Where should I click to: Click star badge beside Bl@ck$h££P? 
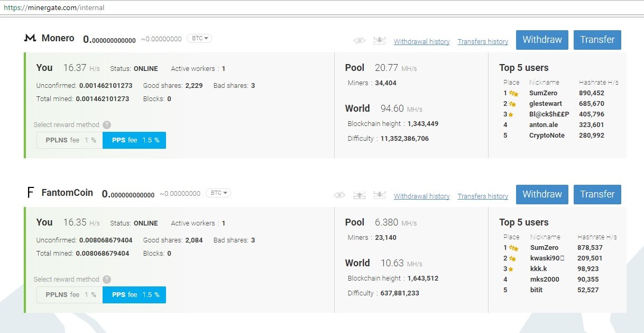pyautogui.click(x=511, y=114)
